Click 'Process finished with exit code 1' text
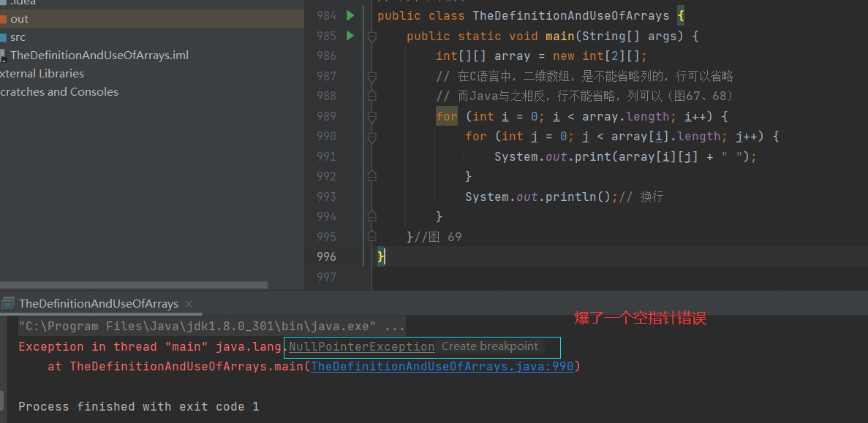The height and width of the screenshot is (423, 868). (x=138, y=406)
